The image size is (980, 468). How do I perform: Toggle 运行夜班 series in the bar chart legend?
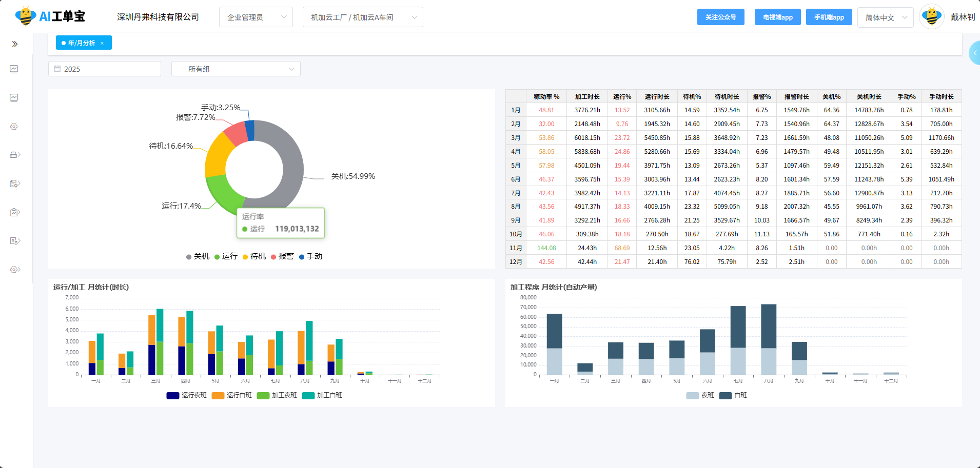pos(187,395)
